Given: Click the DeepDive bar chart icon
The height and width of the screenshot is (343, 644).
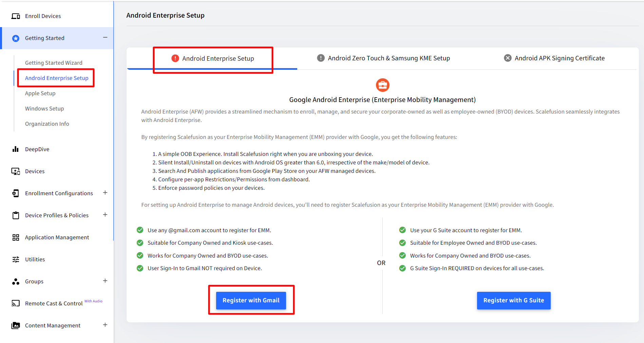Looking at the screenshot, I should 16,149.
